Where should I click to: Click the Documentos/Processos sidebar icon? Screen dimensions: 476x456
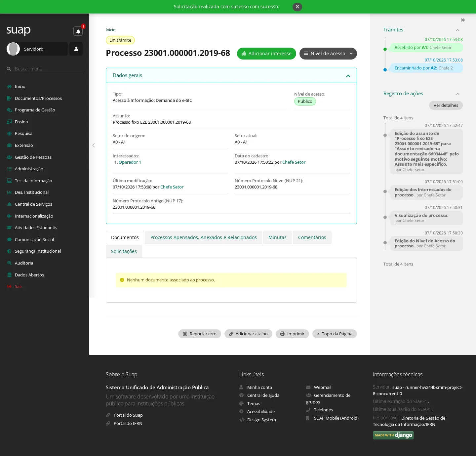[x=9, y=98]
